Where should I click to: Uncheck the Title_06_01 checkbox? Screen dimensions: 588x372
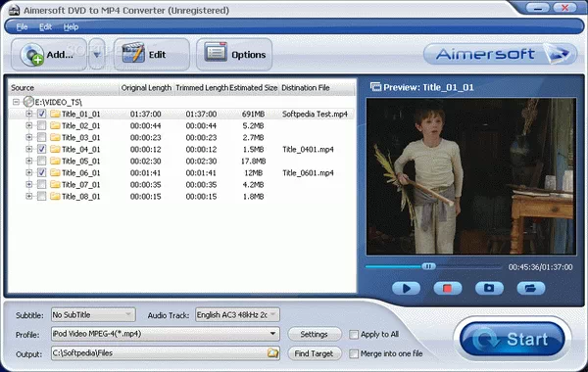point(41,172)
